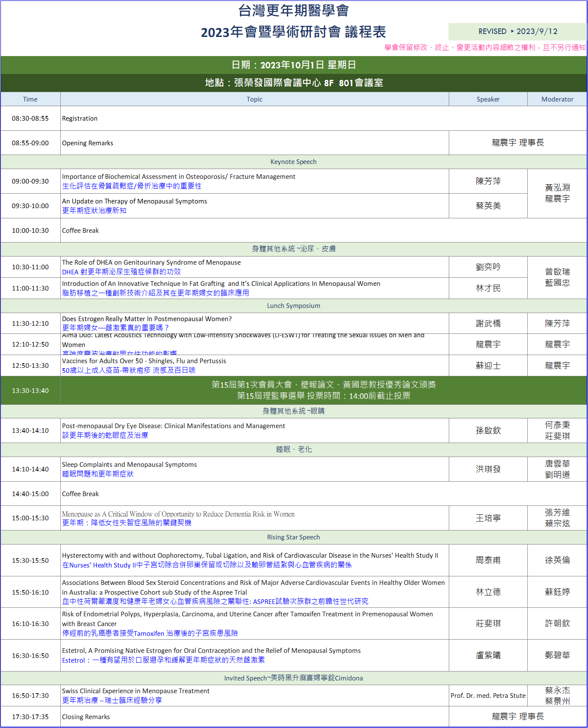The image size is (588, 728).
Task: Click the Coffee Break cell at 10:00-10:30
Action: pyautogui.click(x=80, y=231)
